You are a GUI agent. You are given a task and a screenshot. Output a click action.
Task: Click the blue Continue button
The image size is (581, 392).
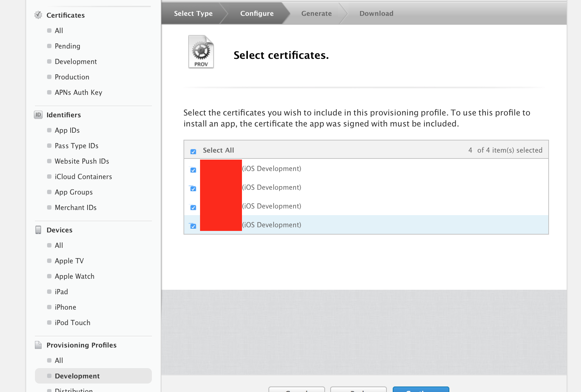(421, 389)
